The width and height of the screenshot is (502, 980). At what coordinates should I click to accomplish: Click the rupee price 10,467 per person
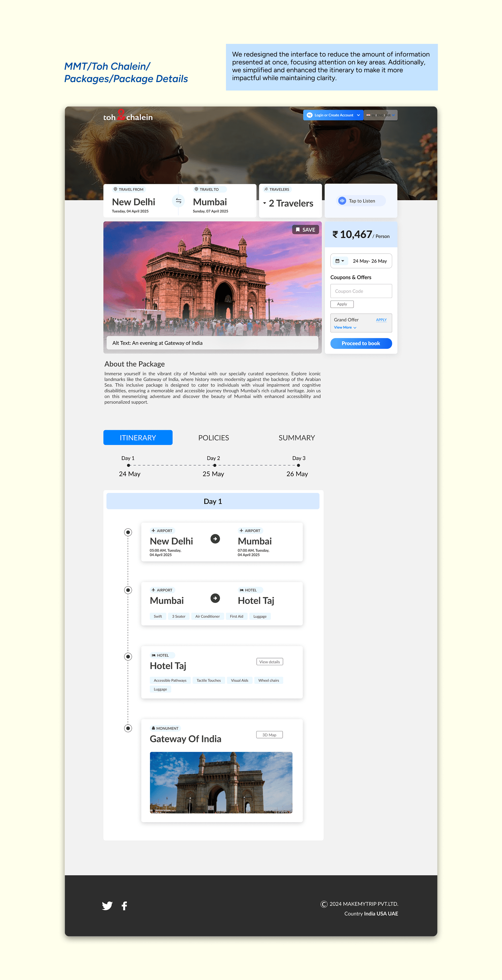(x=361, y=235)
